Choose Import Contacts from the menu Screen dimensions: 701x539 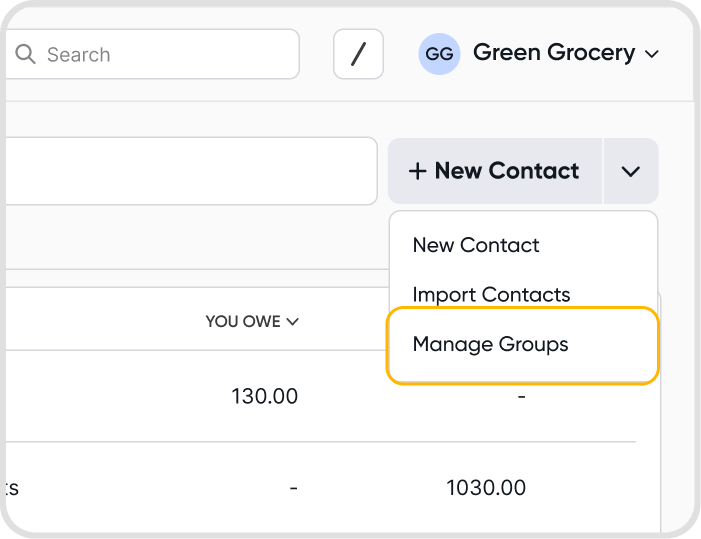pos(491,295)
